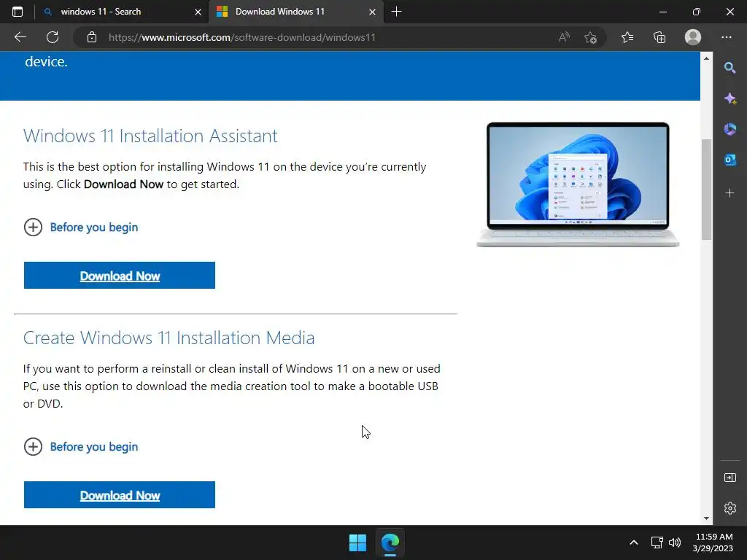
Task: Download Now for Installation Assistant
Action: 120,275
